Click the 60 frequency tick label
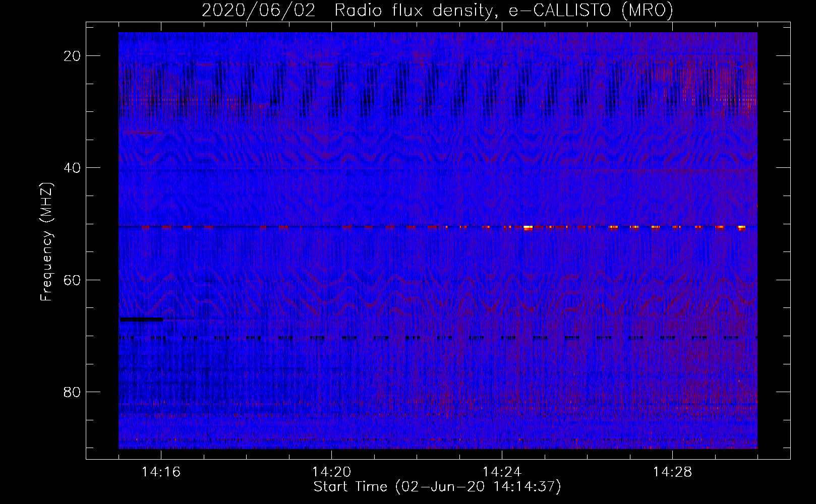Screen dimensions: 816x504 click(x=72, y=280)
